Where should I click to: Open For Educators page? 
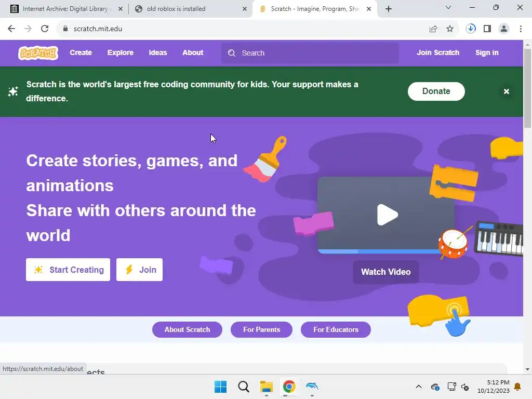click(336, 329)
